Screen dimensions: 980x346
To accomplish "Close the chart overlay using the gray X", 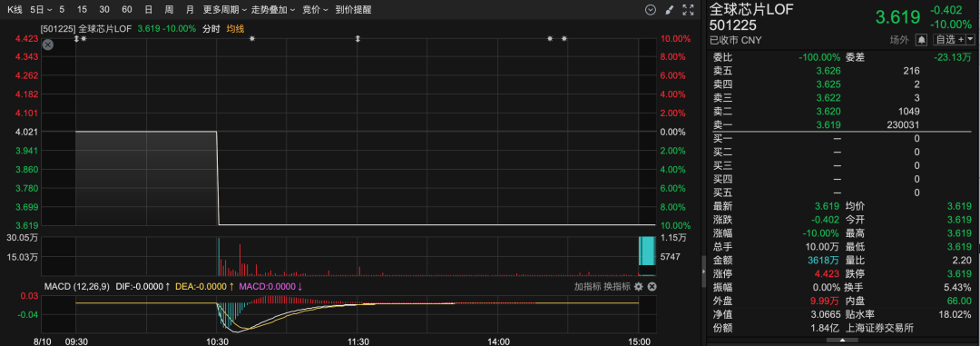I will [48, 44].
